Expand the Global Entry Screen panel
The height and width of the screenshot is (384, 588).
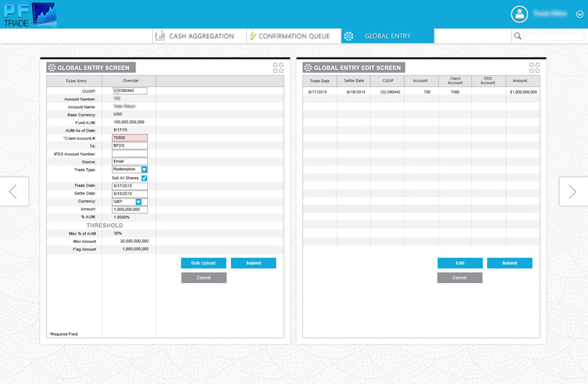pyautogui.click(x=278, y=68)
